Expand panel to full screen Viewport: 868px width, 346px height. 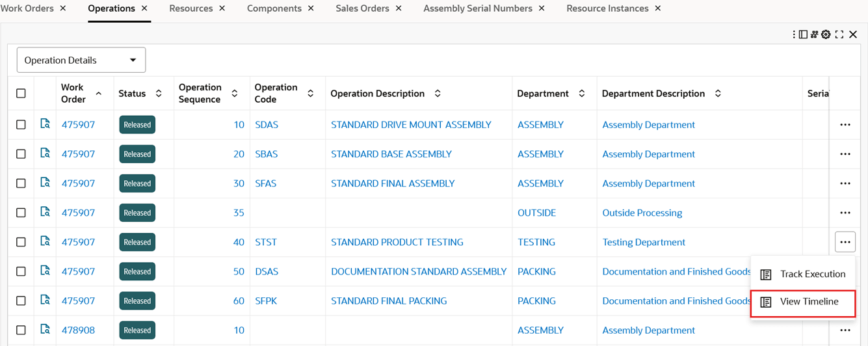coord(839,34)
